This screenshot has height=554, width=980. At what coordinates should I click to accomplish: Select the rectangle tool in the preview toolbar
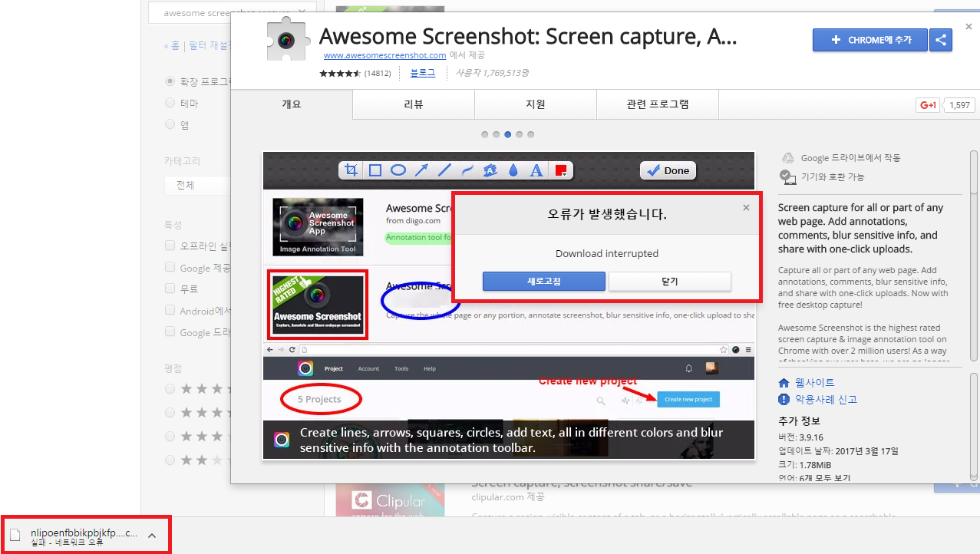pyautogui.click(x=375, y=170)
